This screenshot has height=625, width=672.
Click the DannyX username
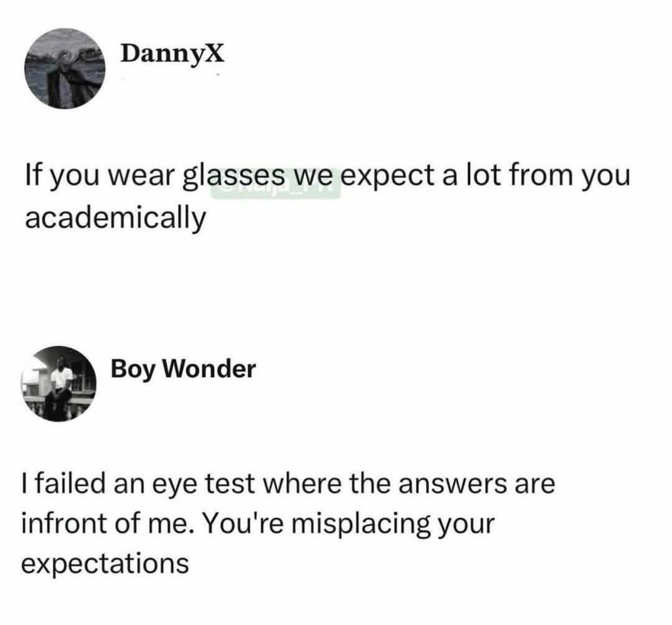pyautogui.click(x=172, y=55)
